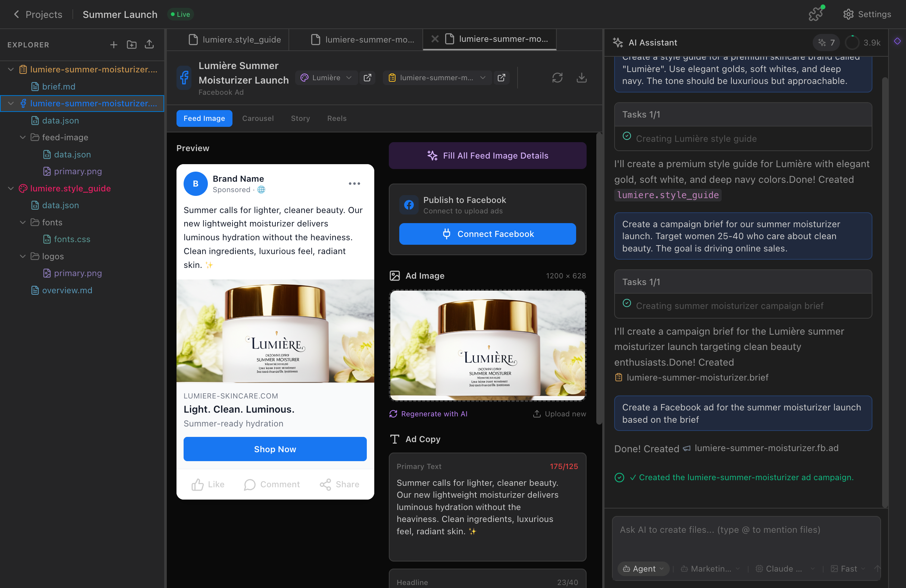Open the extensions puzzle icon in the top bar
This screenshot has height=588, width=906.
pyautogui.click(x=816, y=14)
